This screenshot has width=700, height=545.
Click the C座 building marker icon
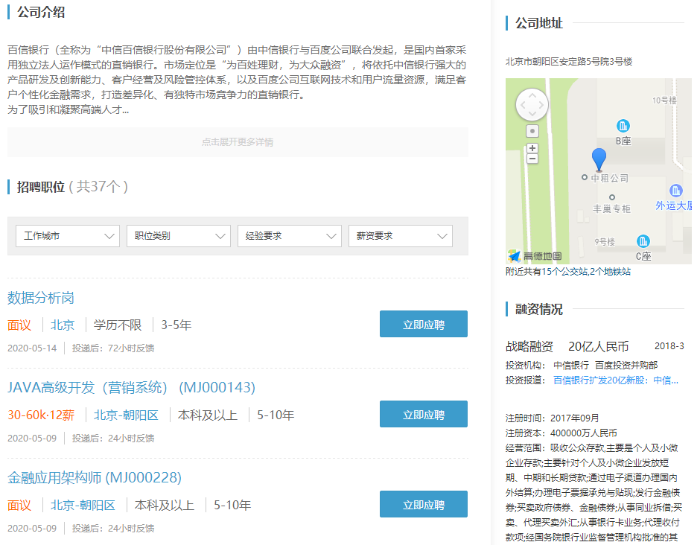[x=643, y=241]
